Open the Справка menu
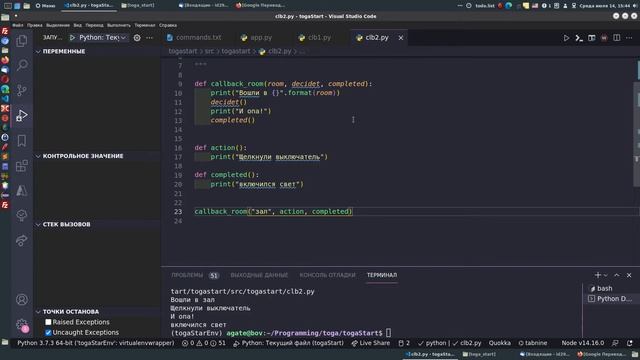Viewport: 640px width, 360px height. click(168, 25)
